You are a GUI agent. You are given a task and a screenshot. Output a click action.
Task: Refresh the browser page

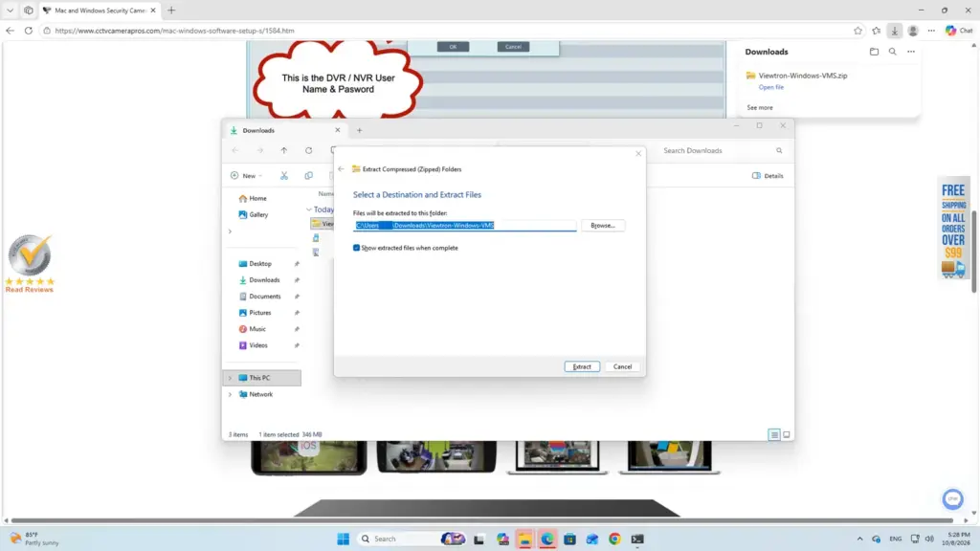[x=29, y=31]
